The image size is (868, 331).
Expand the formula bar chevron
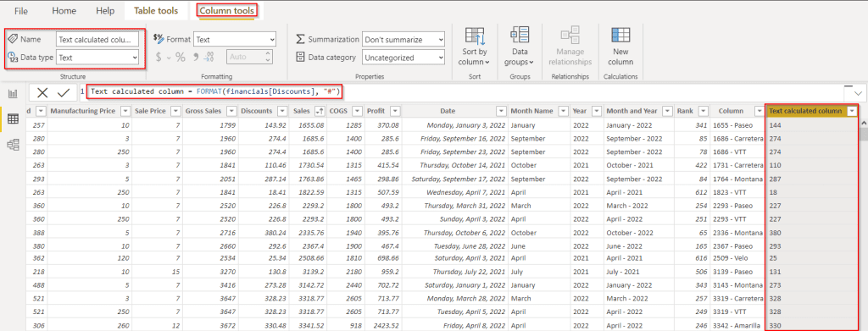[859, 93]
